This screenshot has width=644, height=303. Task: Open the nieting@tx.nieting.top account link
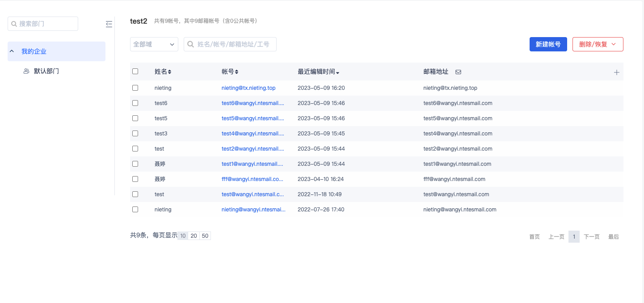(x=248, y=88)
